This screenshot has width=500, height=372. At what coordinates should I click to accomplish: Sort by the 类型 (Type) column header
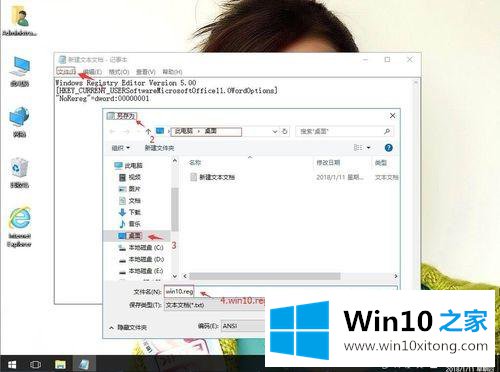[381, 163]
